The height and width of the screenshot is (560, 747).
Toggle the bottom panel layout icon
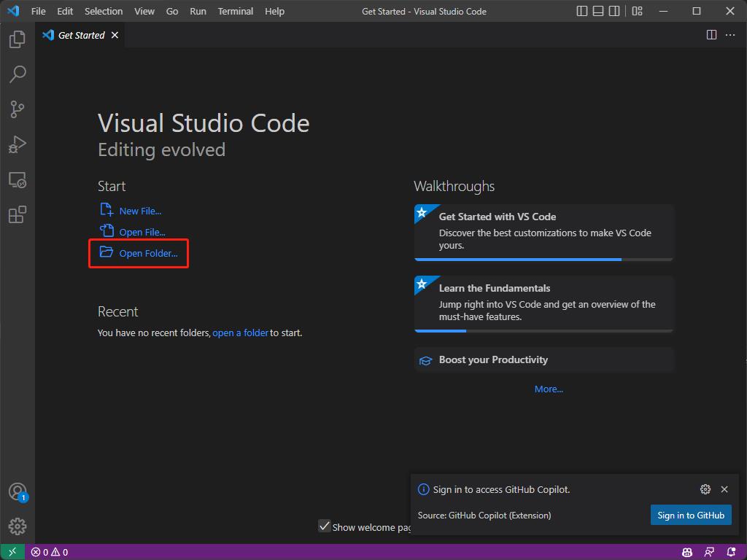598,11
